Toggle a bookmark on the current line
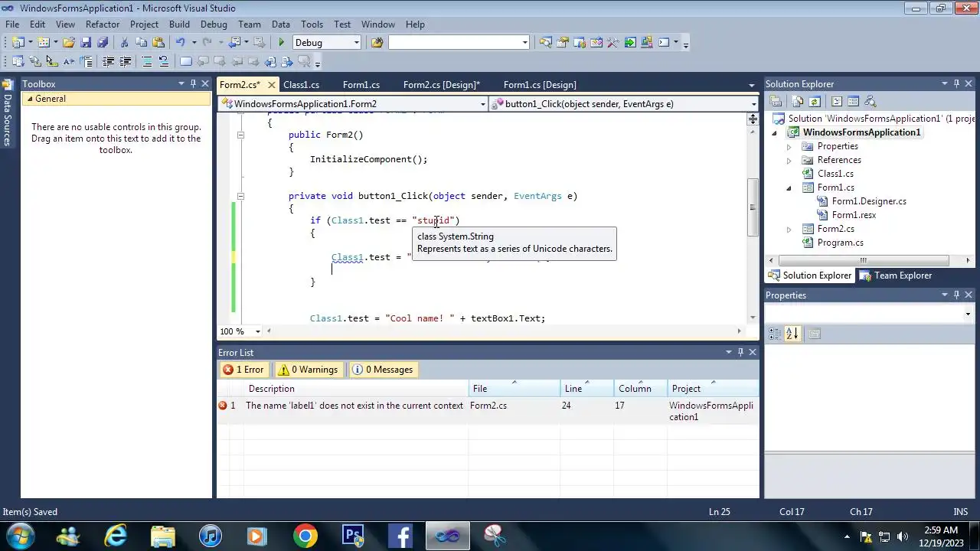 (186, 61)
